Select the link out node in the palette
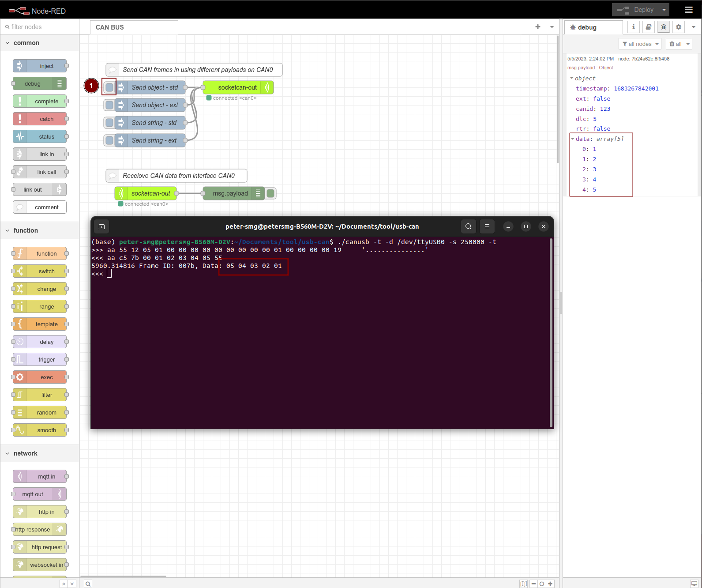 [40, 189]
